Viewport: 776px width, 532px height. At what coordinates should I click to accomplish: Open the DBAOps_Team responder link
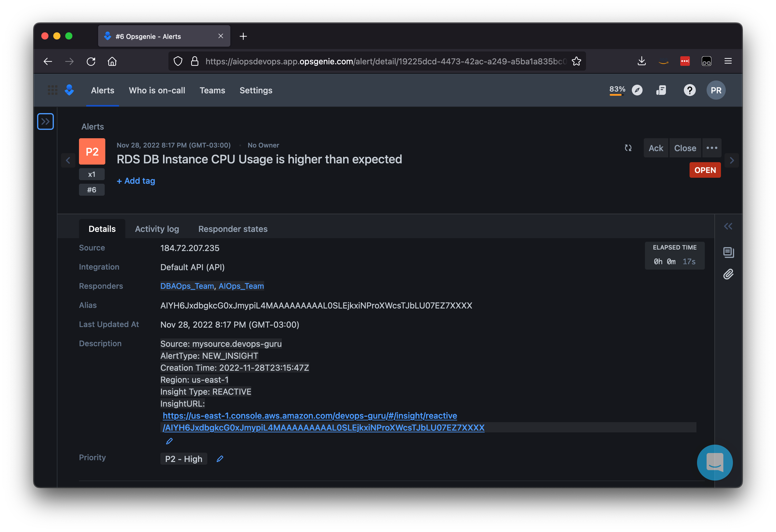(x=187, y=286)
